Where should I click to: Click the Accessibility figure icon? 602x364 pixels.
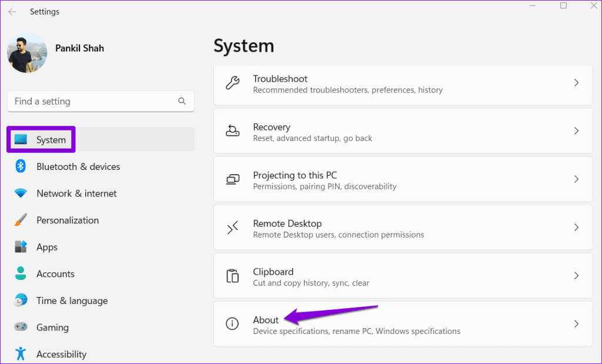click(21, 353)
